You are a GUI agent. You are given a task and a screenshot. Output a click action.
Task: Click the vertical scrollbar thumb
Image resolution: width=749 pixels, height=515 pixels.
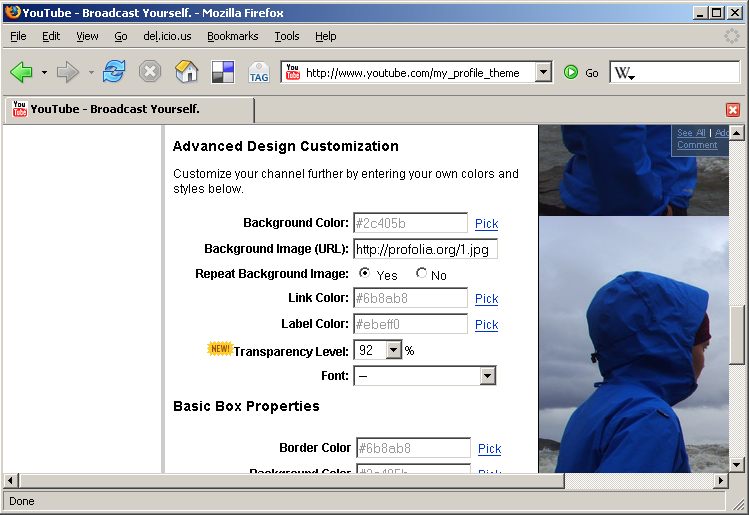(x=736, y=335)
